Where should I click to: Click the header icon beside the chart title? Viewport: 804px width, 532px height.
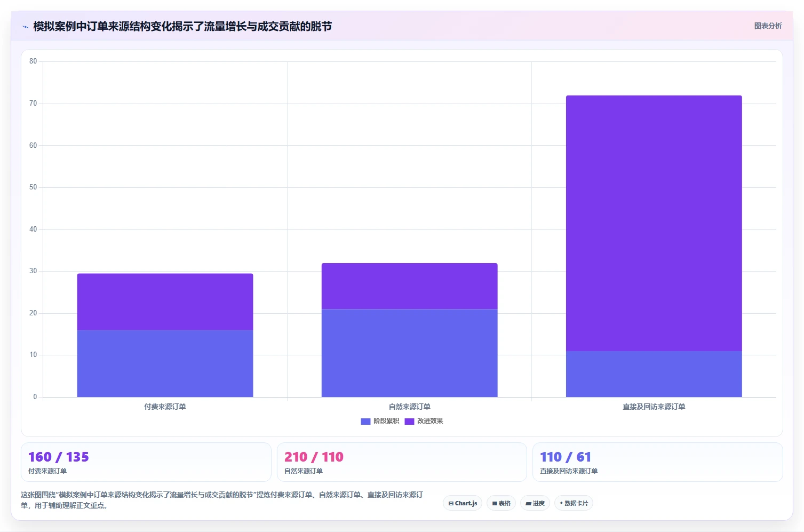pyautogui.click(x=25, y=27)
